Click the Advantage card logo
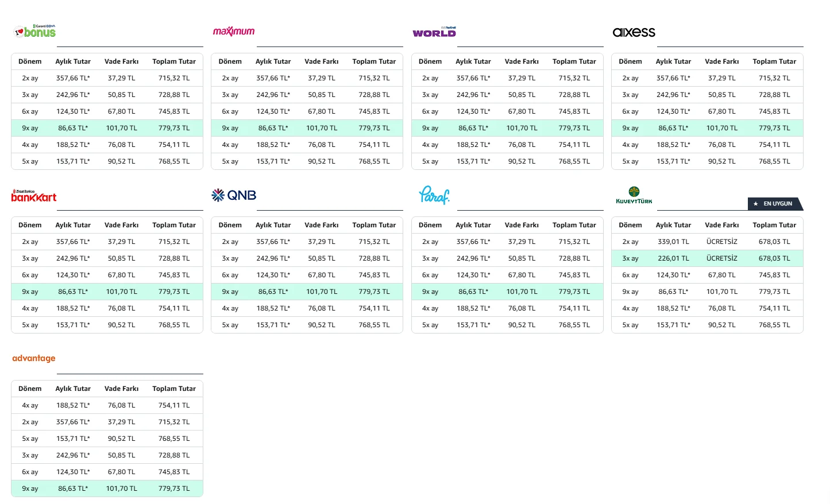The width and height of the screenshot is (830, 504). [x=34, y=358]
